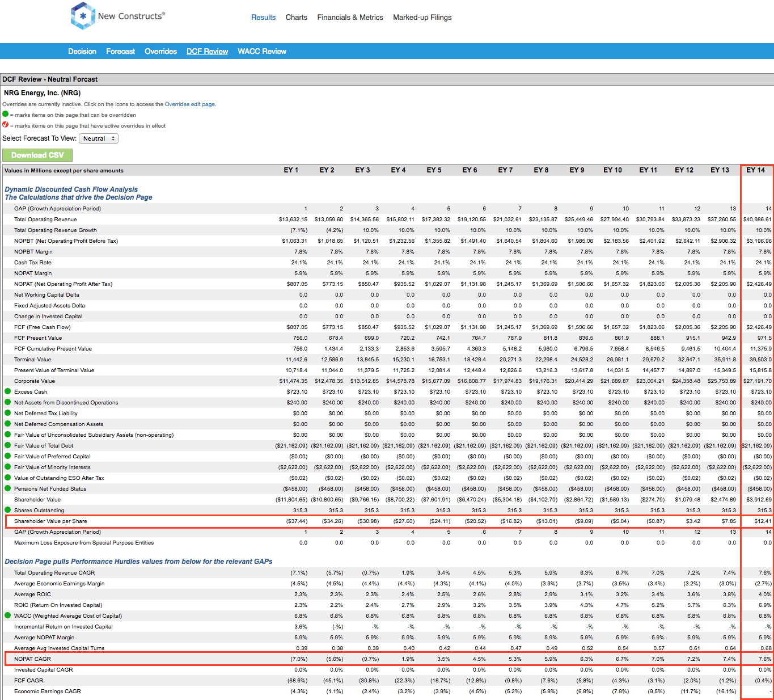Image resolution: width=774 pixels, height=700 pixels.
Task: Click override dot for Outstanding ESO After Tax
Action: point(8,478)
